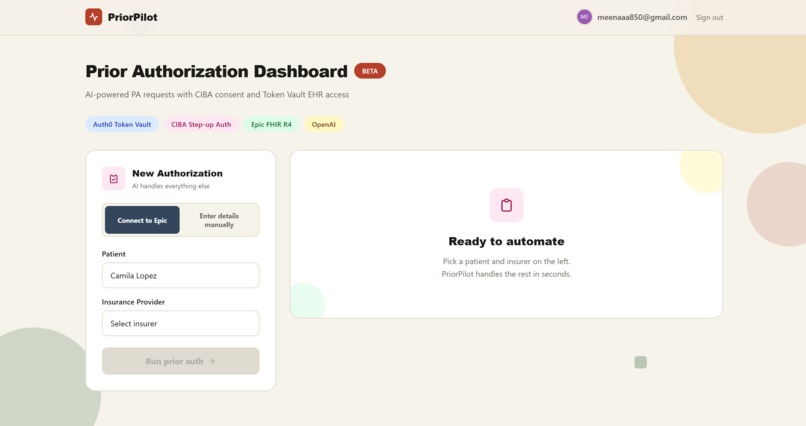The image size is (806, 426).
Task: Click the clipboard icon above Ready to automate
Action: (506, 205)
